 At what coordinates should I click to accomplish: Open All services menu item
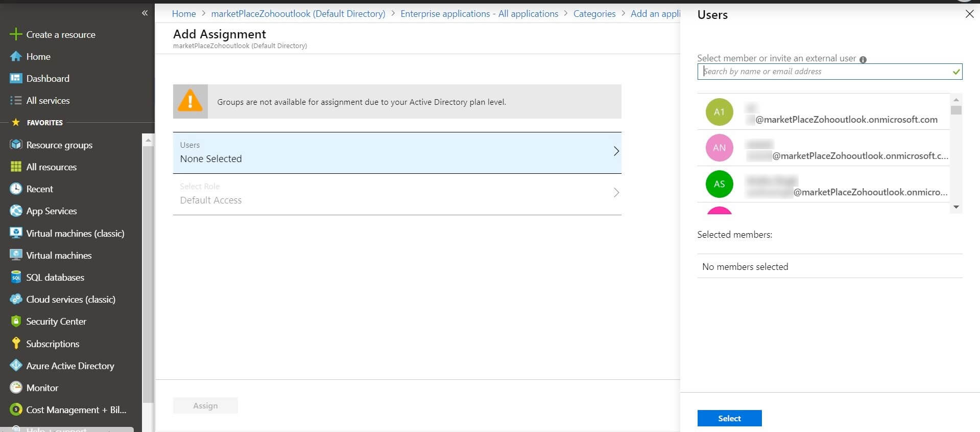coord(47,101)
